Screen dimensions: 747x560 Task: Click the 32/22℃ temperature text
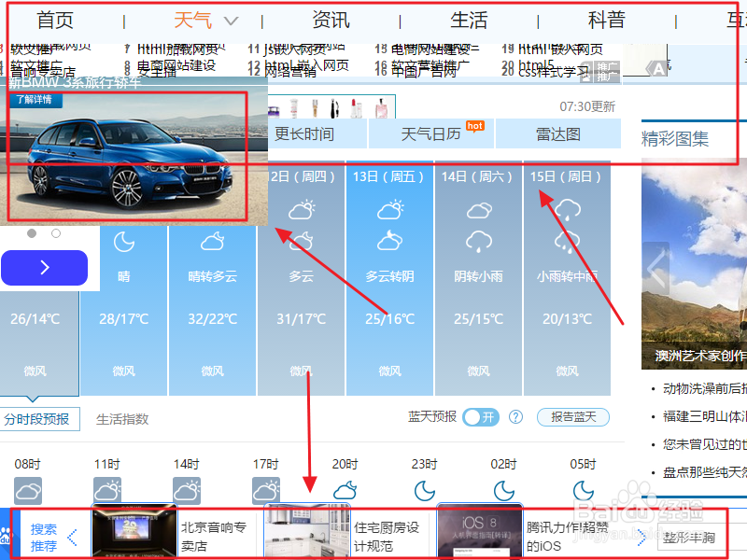(213, 318)
